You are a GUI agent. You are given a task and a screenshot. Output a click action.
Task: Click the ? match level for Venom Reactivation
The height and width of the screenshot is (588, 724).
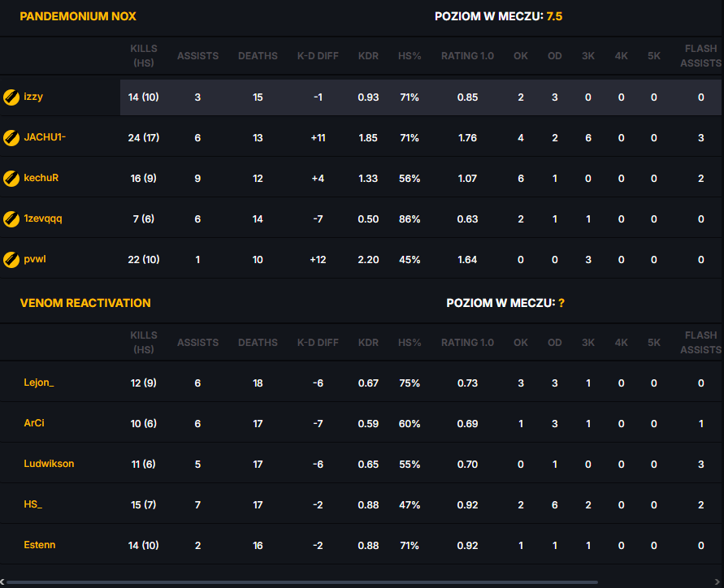coord(561,303)
